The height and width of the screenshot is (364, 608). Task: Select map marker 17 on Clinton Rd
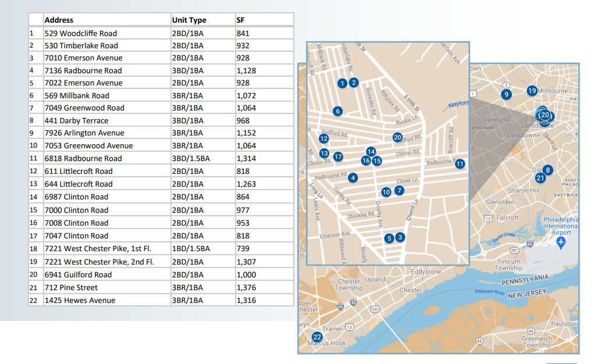[x=338, y=156]
